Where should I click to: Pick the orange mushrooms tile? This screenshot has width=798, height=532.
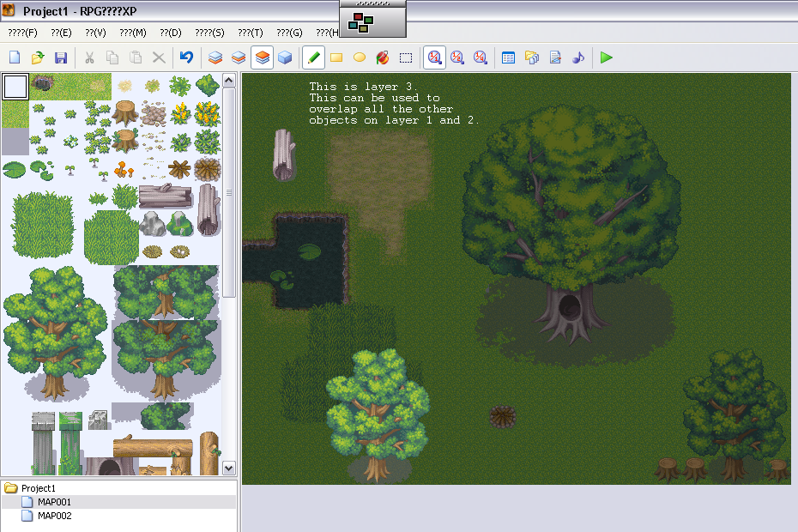(124, 169)
